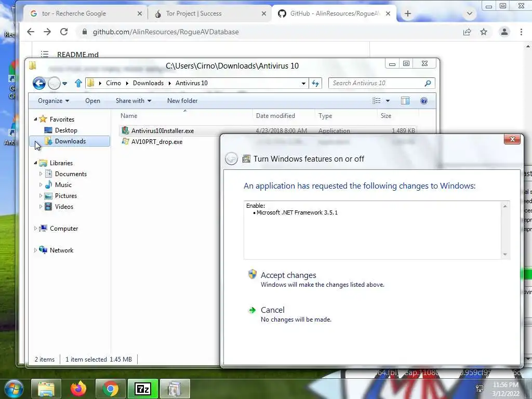Click the change view icon in Explorer
Image resolution: width=532 pixels, height=399 pixels.
point(376,101)
